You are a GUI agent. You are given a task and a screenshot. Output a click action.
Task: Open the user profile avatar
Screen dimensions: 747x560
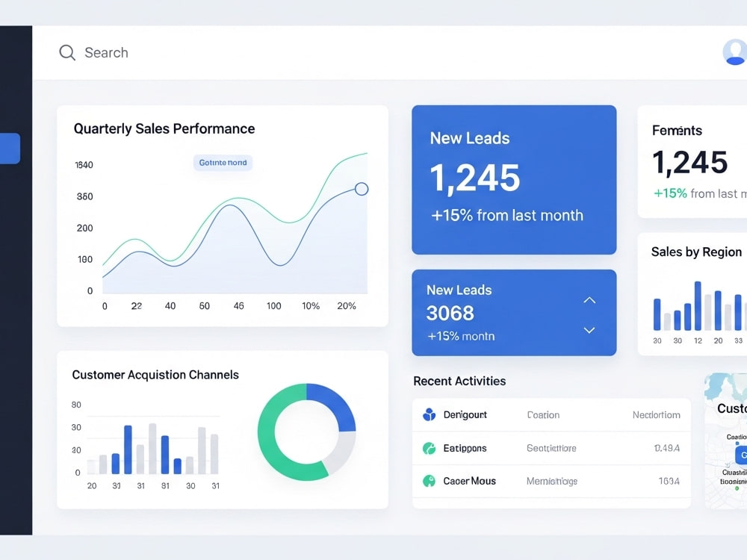(x=735, y=52)
